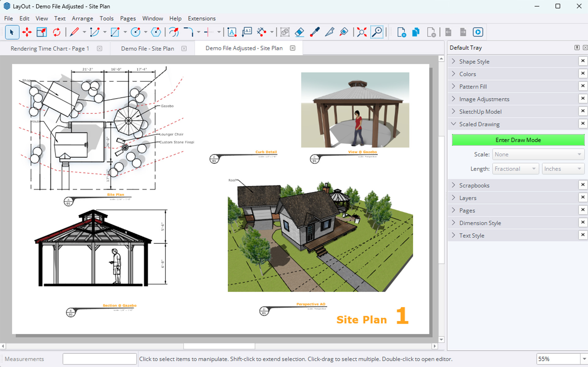Image resolution: width=588 pixels, height=367 pixels.
Task: Switch to Demo File - Site Plan tab
Action: click(x=148, y=49)
